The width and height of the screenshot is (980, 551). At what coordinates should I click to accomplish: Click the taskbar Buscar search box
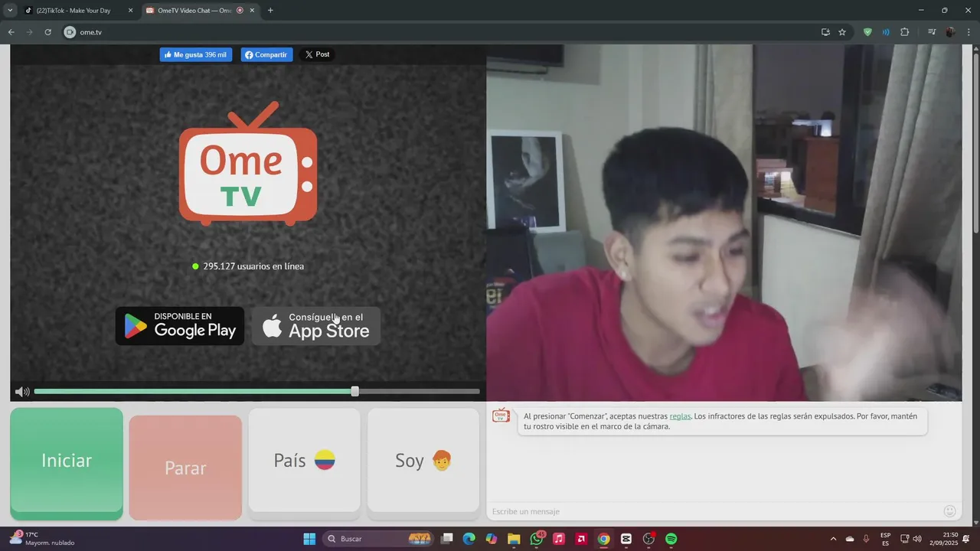click(377, 539)
